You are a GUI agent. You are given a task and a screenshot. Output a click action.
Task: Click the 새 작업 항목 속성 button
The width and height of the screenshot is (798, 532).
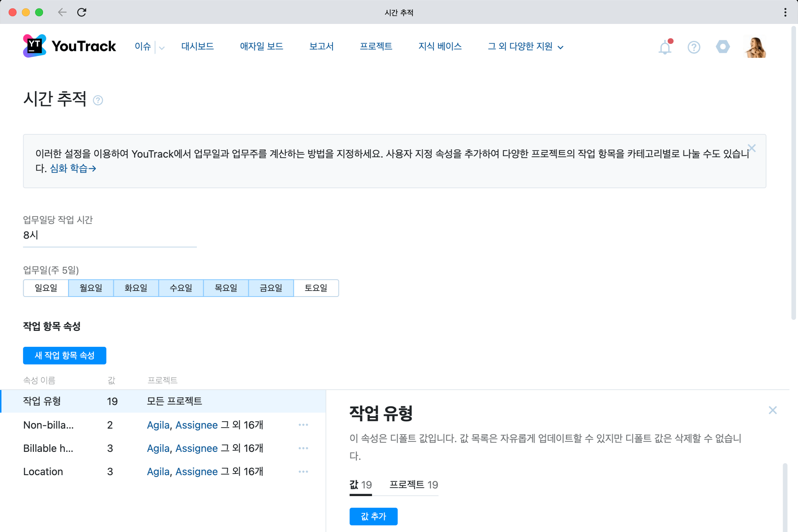pos(65,355)
